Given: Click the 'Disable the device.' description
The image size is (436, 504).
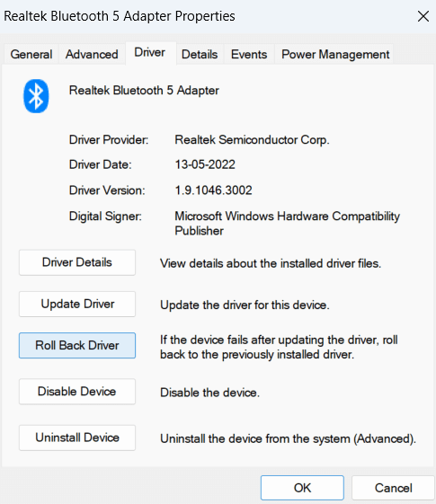Looking at the screenshot, I should (209, 393).
